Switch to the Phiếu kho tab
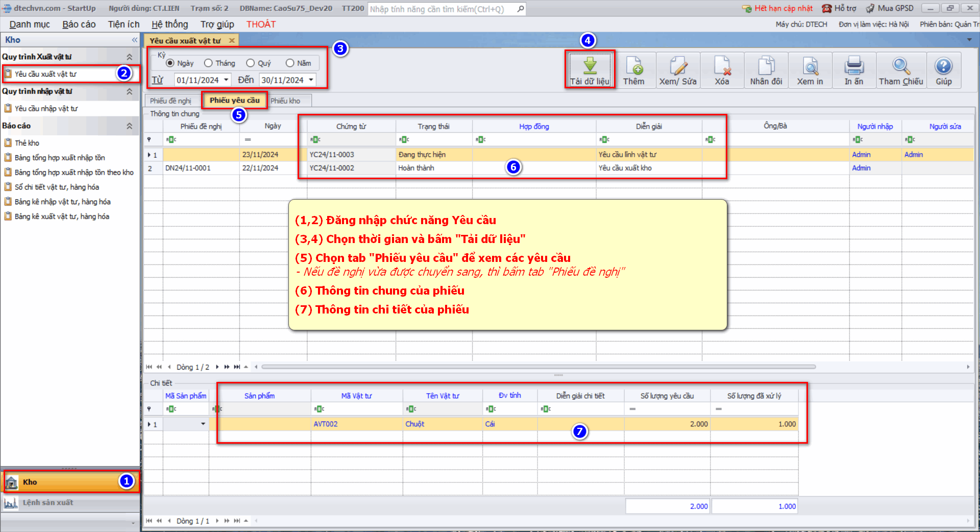The height and width of the screenshot is (532, 980). pos(285,101)
